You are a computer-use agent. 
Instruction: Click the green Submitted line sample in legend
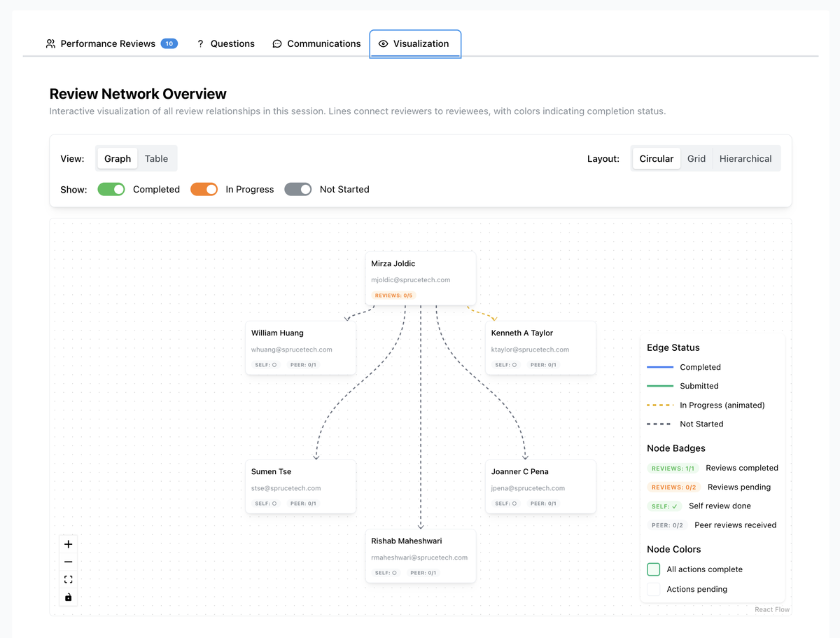point(660,386)
